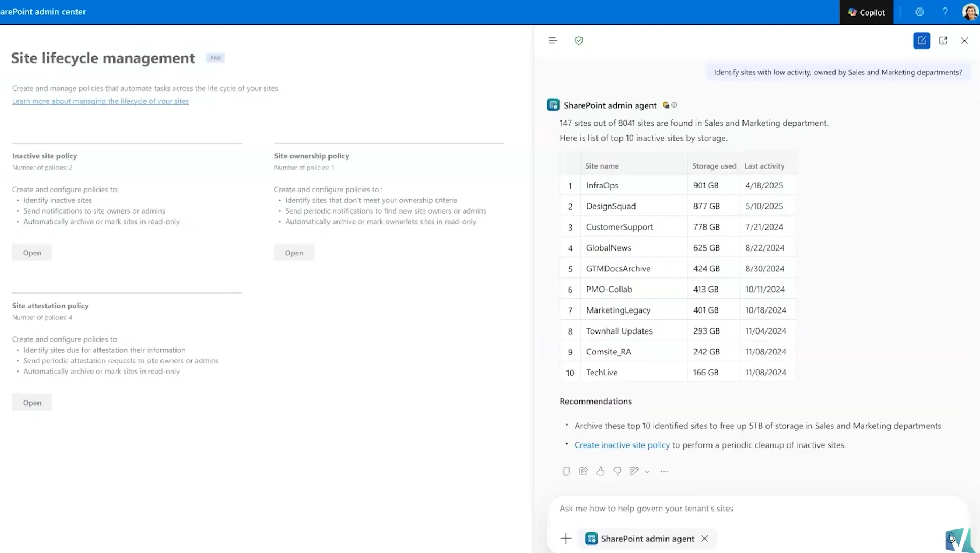Start a new chat with compose icon
980x553 pixels.
[922, 41]
